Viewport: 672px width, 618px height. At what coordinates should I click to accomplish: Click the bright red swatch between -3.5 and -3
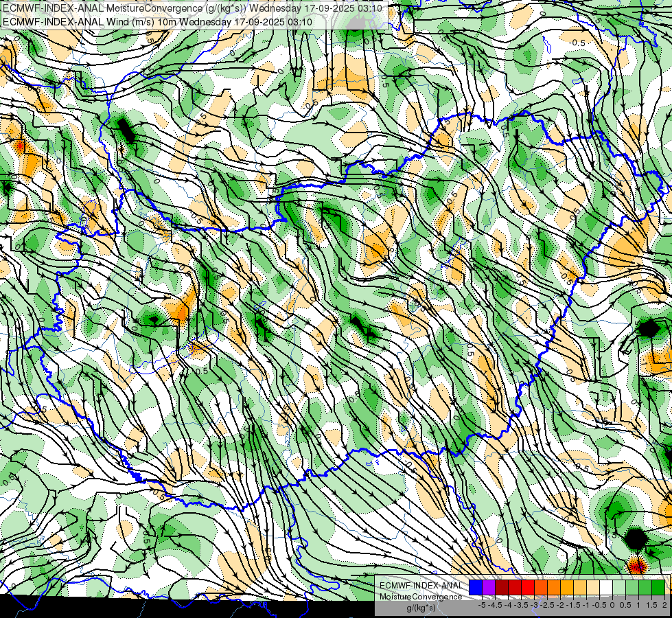click(528, 587)
